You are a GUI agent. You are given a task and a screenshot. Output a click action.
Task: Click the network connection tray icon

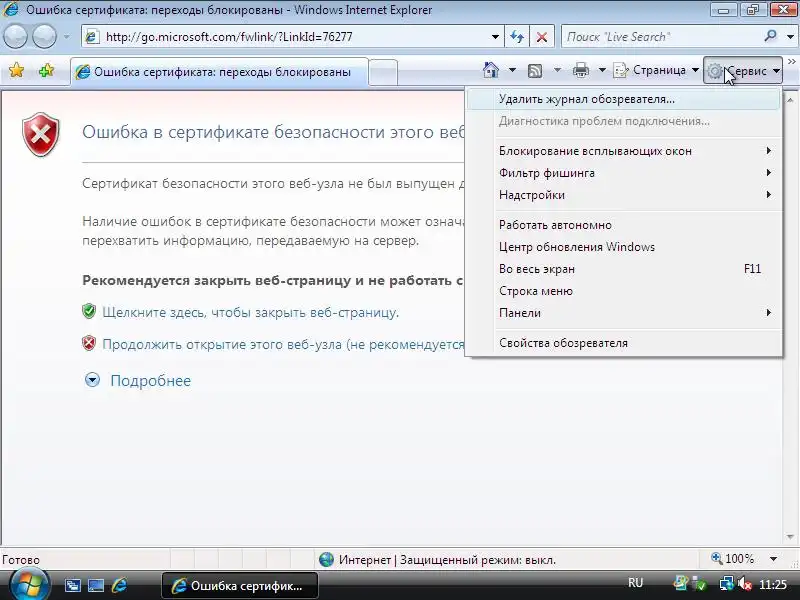tap(726, 583)
